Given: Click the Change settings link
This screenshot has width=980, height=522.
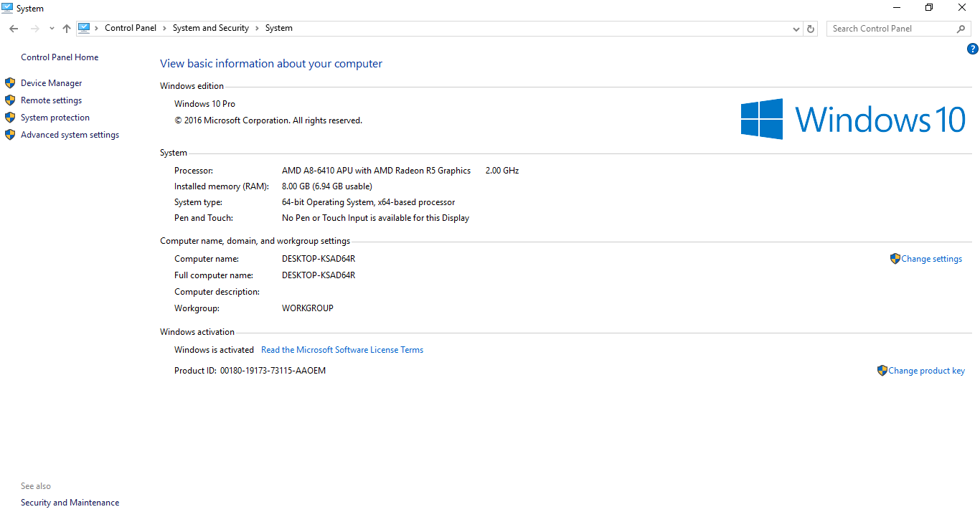Looking at the screenshot, I should coord(931,259).
